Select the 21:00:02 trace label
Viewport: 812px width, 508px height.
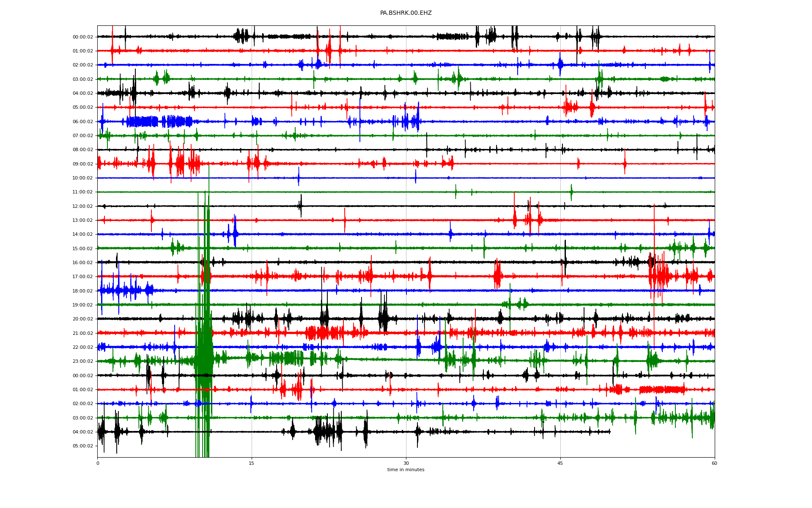click(82, 334)
